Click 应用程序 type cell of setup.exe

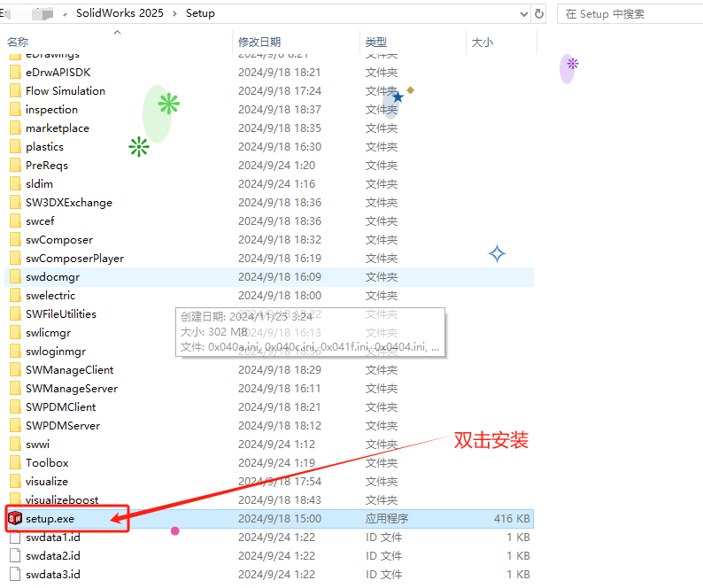[386, 519]
